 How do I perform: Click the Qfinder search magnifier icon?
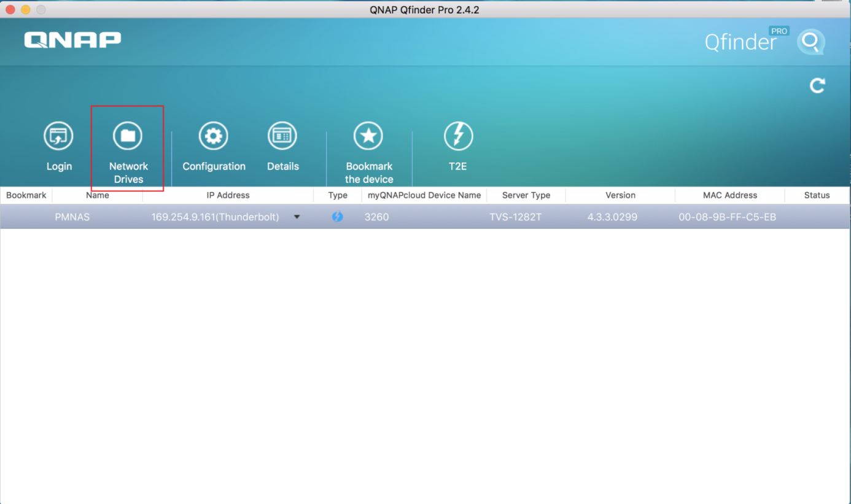pyautogui.click(x=811, y=42)
